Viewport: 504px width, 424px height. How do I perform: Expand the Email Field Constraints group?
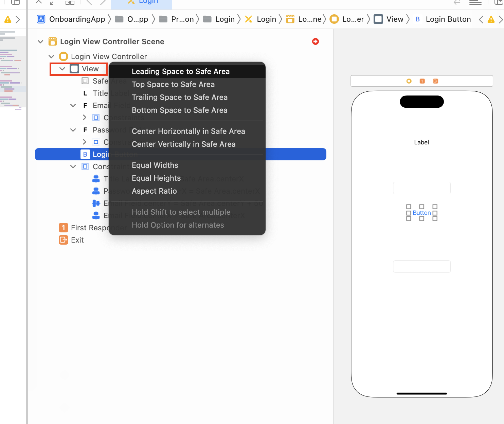pos(85,117)
